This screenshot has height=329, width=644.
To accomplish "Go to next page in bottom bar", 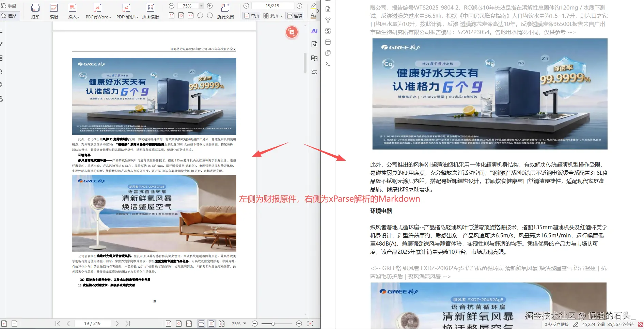I will click(117, 324).
